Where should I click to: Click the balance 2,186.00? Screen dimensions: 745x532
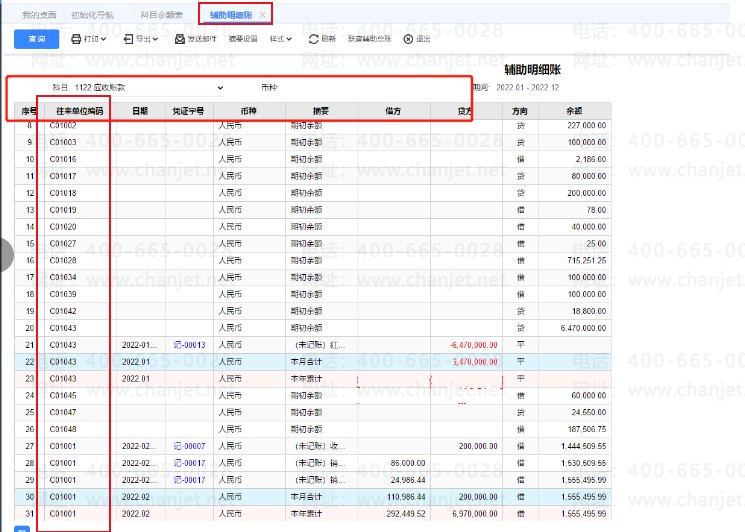(x=591, y=159)
